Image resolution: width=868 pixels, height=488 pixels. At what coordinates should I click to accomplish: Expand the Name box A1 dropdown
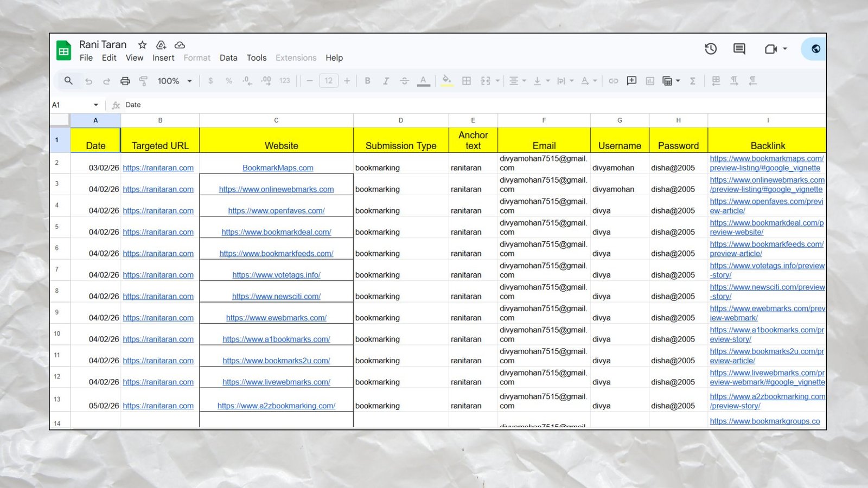(x=96, y=105)
